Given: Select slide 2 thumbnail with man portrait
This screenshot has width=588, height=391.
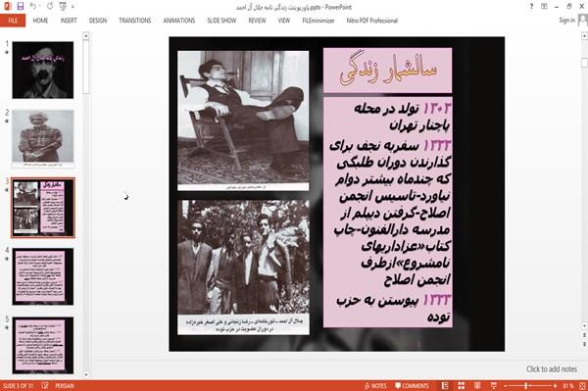Looking at the screenshot, I should coord(43,138).
